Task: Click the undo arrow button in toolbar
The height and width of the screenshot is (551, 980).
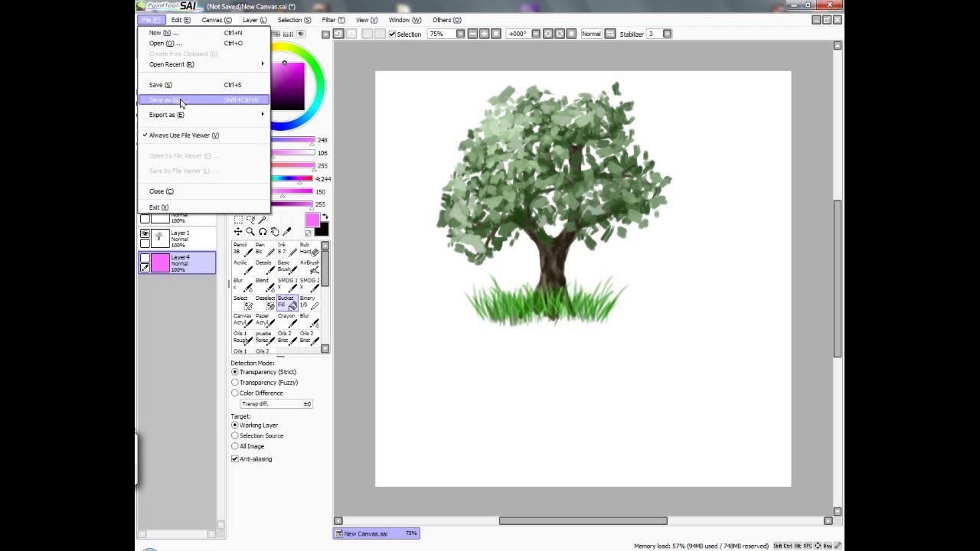Action: click(x=338, y=34)
